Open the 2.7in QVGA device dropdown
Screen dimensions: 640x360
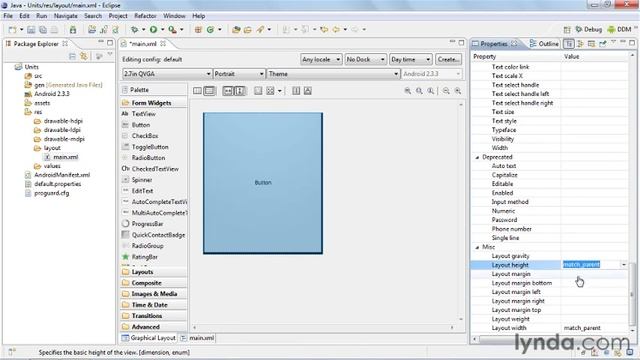point(167,74)
